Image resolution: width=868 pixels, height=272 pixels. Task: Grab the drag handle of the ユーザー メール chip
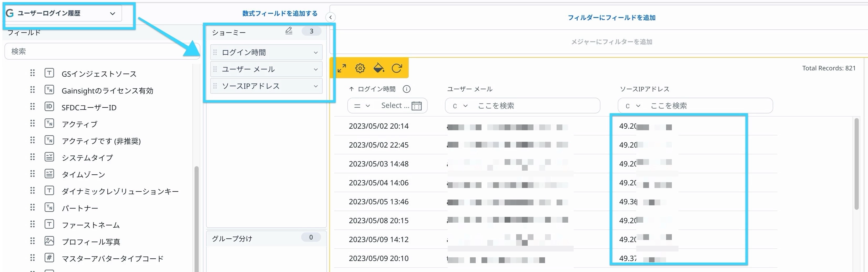tap(215, 69)
